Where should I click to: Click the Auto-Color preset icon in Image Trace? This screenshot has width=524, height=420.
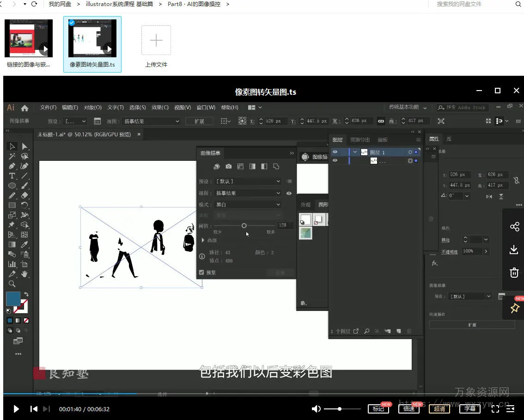[216, 166]
